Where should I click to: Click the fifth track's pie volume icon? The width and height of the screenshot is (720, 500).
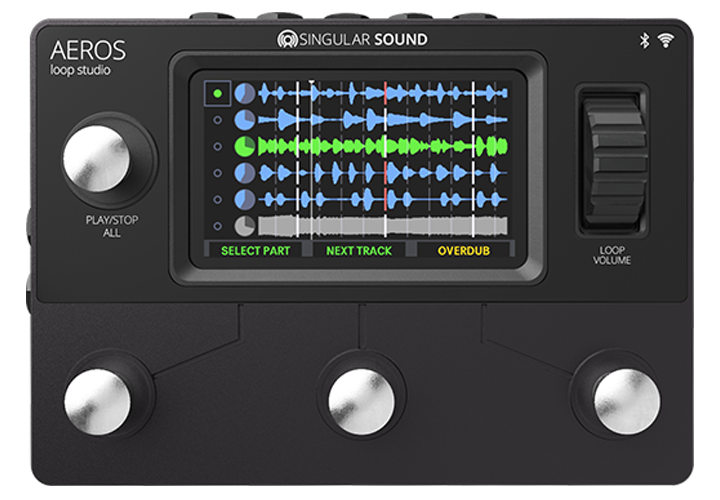(244, 199)
